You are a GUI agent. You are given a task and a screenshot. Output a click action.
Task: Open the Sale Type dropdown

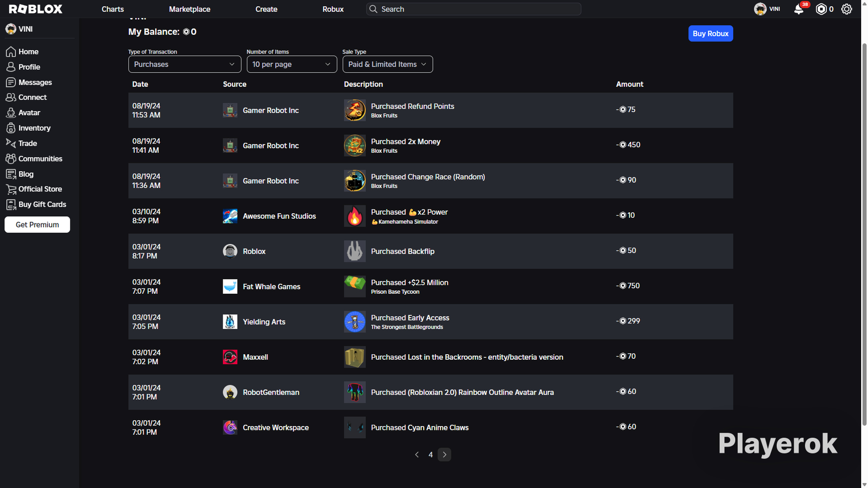pyautogui.click(x=388, y=64)
